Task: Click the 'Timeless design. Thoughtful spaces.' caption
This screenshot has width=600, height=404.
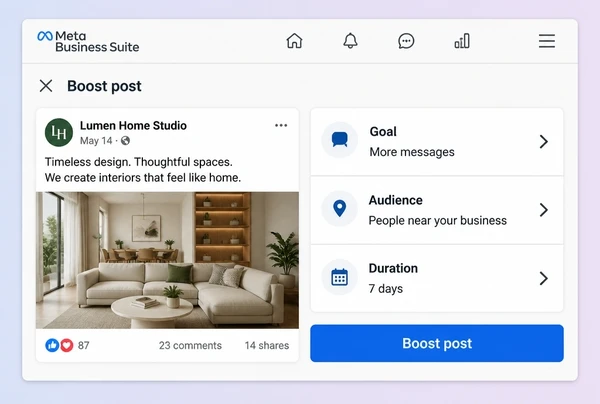Action: (x=139, y=162)
